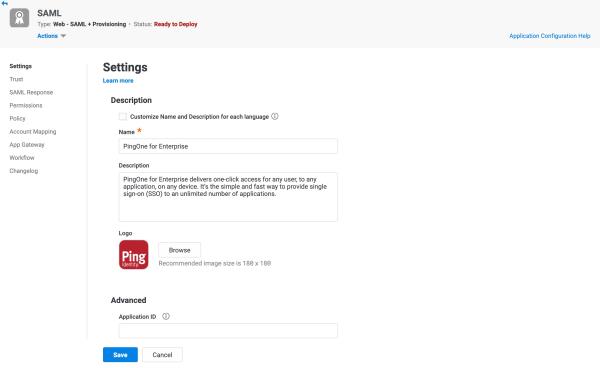Click inside the Description text area
The height and width of the screenshot is (368, 600).
[228, 197]
